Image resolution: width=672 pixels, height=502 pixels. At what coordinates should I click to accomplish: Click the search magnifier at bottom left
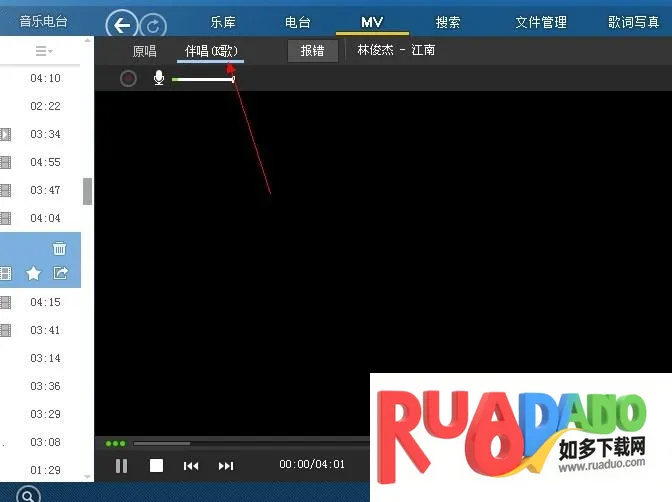28,494
